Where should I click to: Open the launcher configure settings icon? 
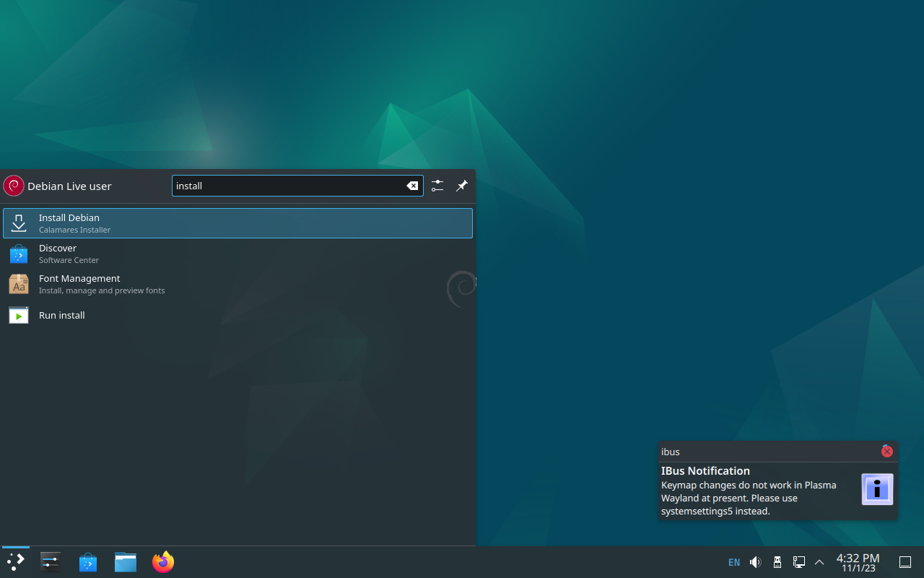pos(437,186)
